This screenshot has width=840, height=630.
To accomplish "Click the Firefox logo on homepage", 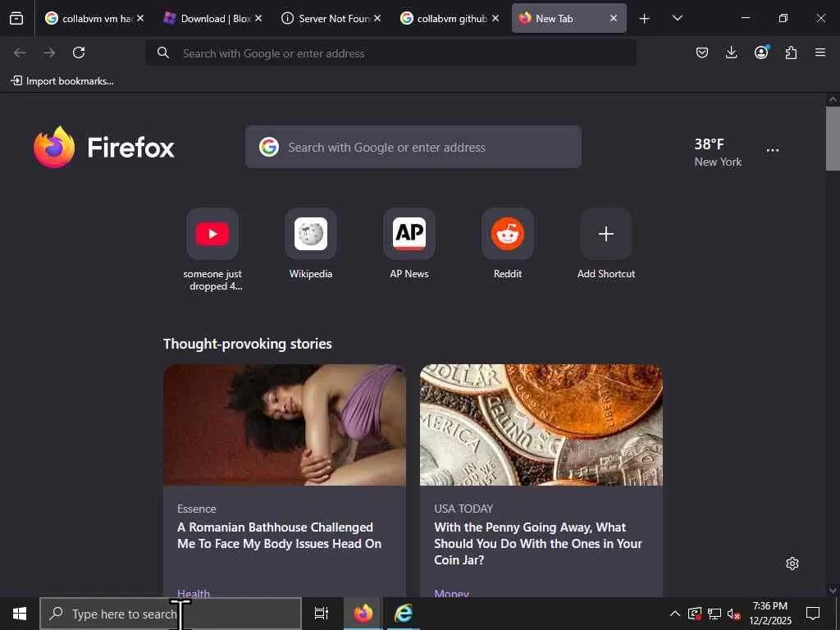I will [103, 147].
